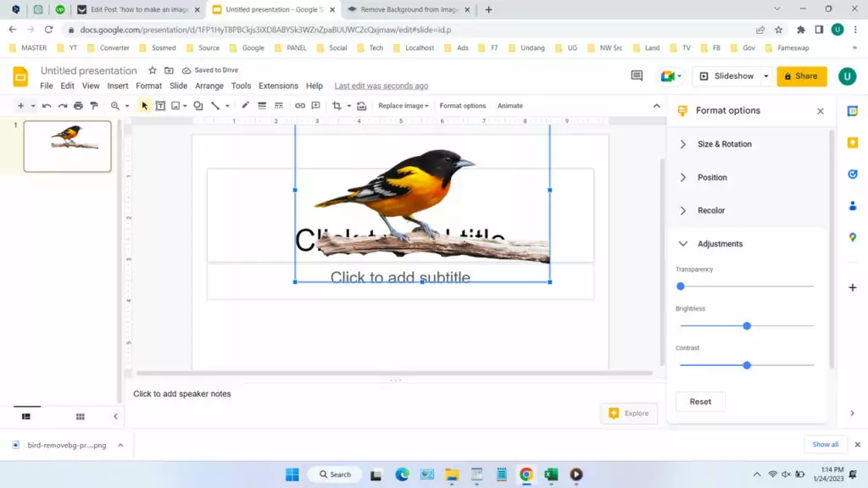868x488 pixels.
Task: Click the Slideshow button
Action: pyautogui.click(x=726, y=76)
